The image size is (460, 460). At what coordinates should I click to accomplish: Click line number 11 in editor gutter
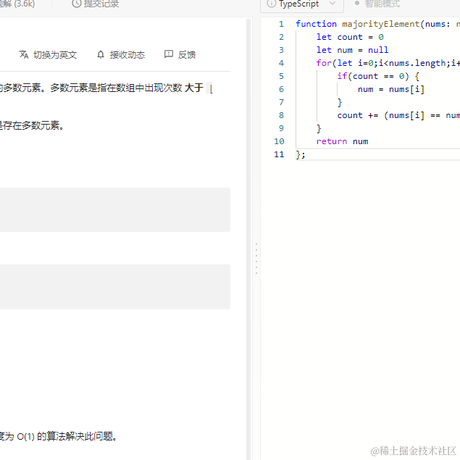pyautogui.click(x=279, y=154)
